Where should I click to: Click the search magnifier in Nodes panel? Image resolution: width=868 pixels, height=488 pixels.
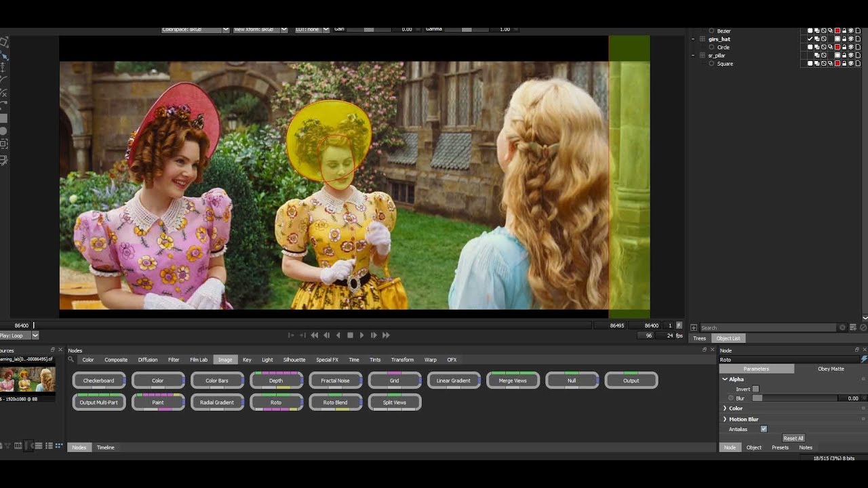[71, 359]
